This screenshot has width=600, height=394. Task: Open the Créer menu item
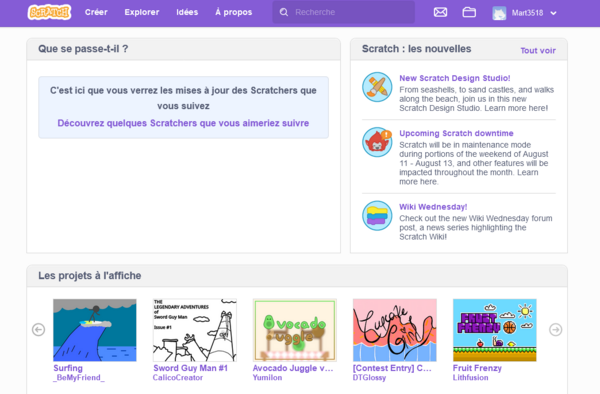[x=96, y=12]
